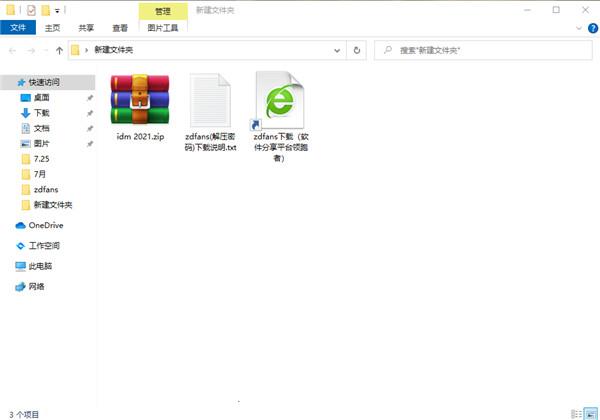Image resolution: width=600 pixels, height=420 pixels.
Task: Unpin 下载 using its pin icon
Action: pos(90,113)
